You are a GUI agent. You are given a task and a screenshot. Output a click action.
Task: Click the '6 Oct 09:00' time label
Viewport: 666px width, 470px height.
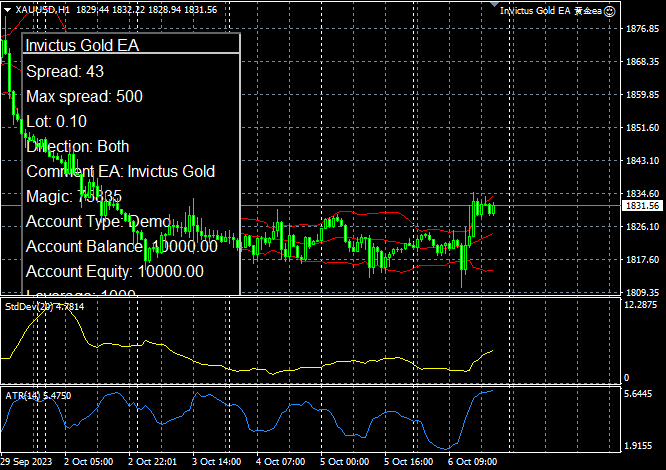(x=472, y=462)
